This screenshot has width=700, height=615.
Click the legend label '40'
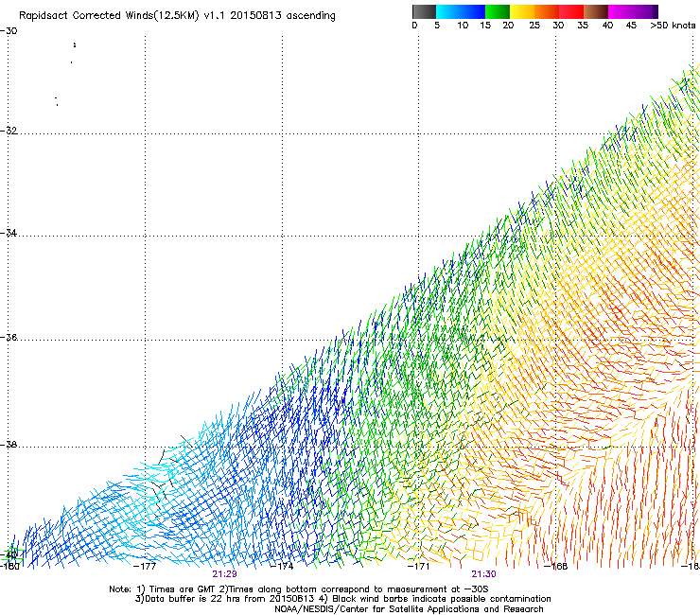tap(607, 26)
